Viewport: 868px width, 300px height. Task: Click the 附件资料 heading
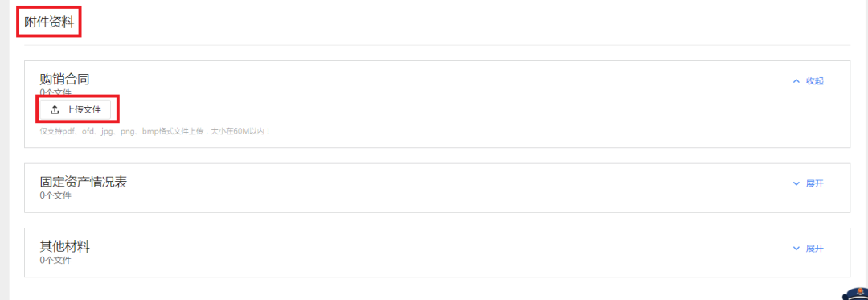tap(49, 23)
